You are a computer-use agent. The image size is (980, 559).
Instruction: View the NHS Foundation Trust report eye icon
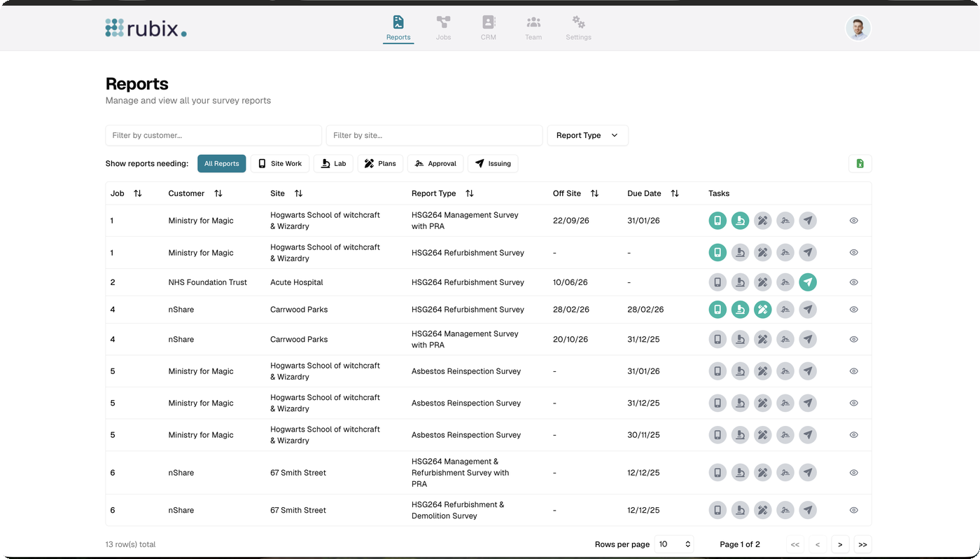coord(854,282)
